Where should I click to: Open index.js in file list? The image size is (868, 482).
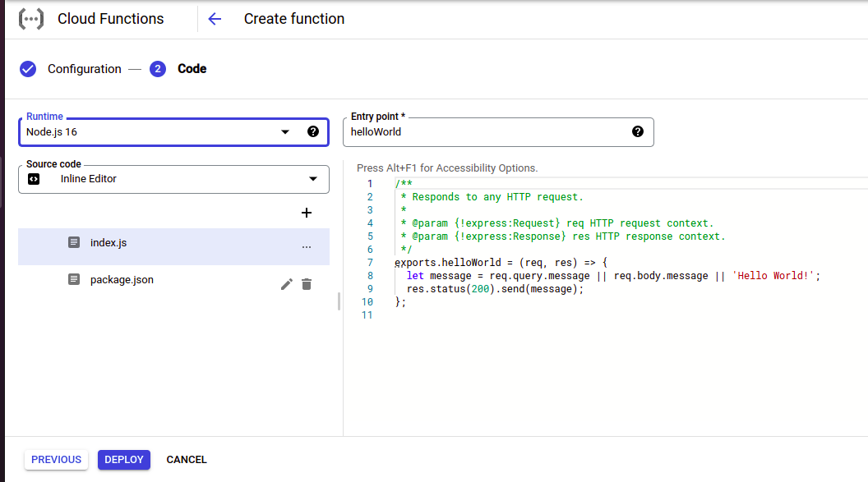tap(173, 246)
